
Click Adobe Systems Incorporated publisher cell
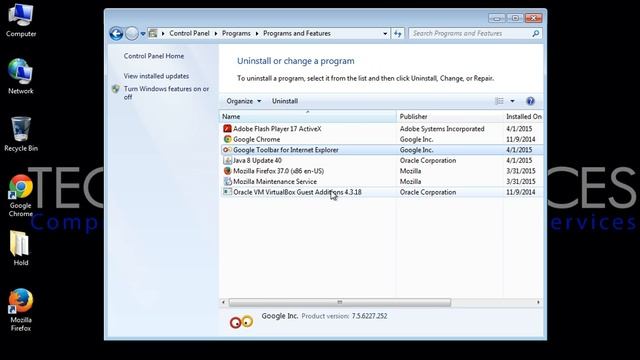click(x=442, y=129)
